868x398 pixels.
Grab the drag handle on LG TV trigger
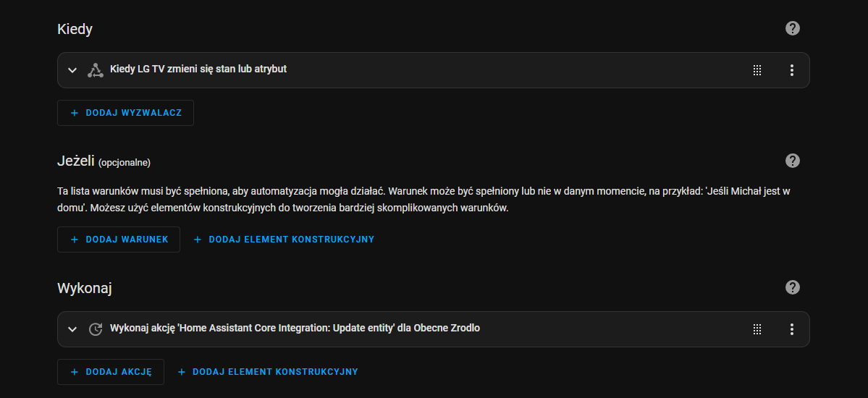pyautogui.click(x=757, y=70)
